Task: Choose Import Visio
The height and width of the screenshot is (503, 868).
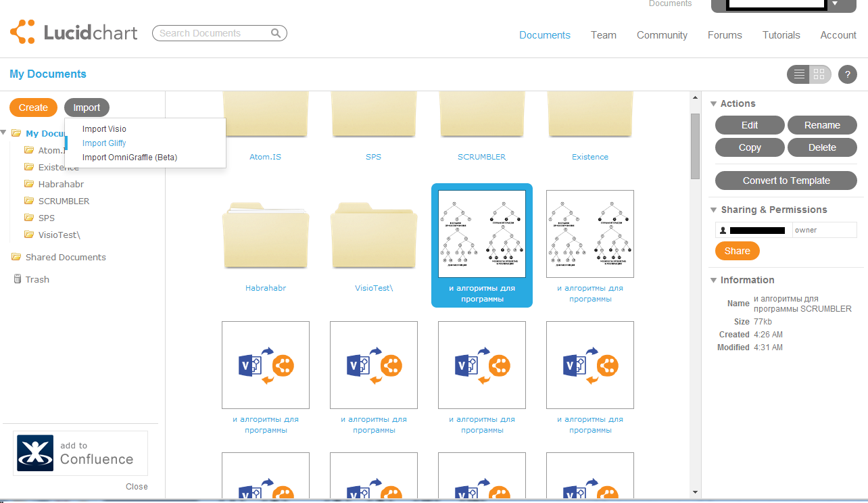Action: pos(104,129)
